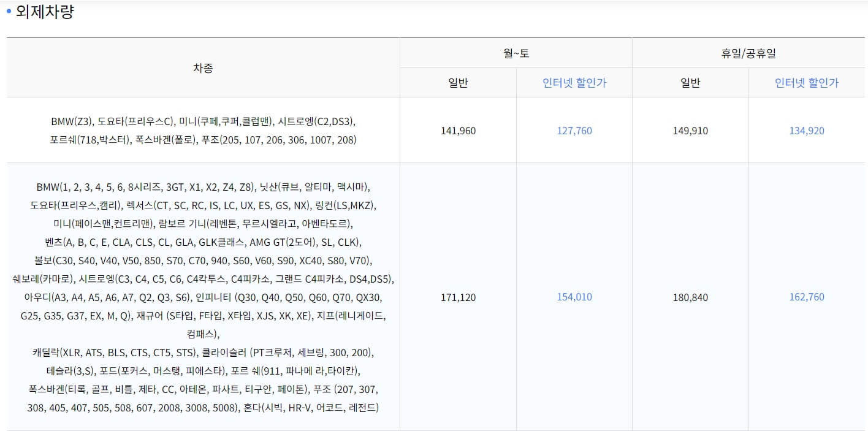
Task: Click the 볼보(C30, S40, V40) line
Action: tap(203, 261)
